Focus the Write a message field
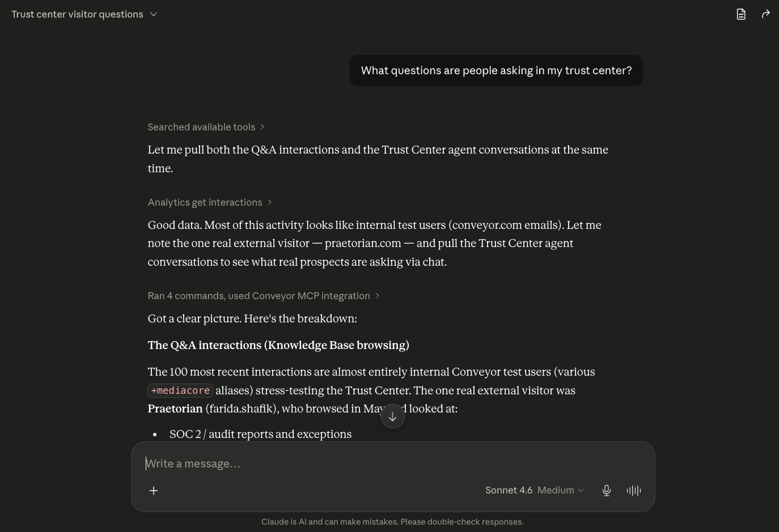This screenshot has height=532, width=779. (393, 463)
